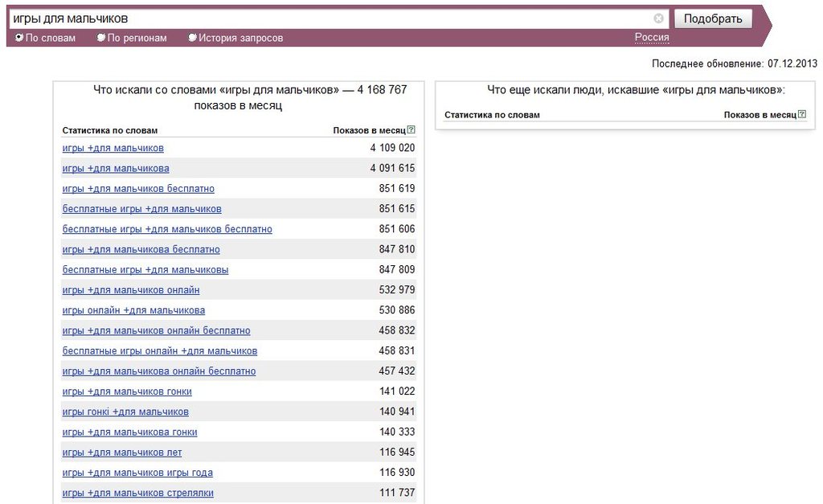Image resolution: width=823 pixels, height=504 pixels.
Task: Open link 'бесплатные игры онлайн +для мальчиков'
Action: click(x=160, y=350)
